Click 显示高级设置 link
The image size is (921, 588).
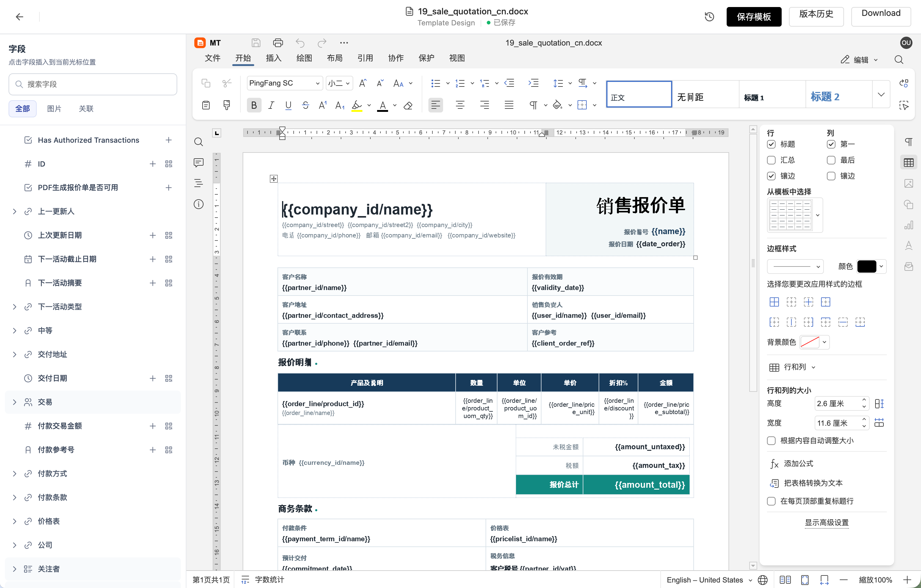coord(827,523)
